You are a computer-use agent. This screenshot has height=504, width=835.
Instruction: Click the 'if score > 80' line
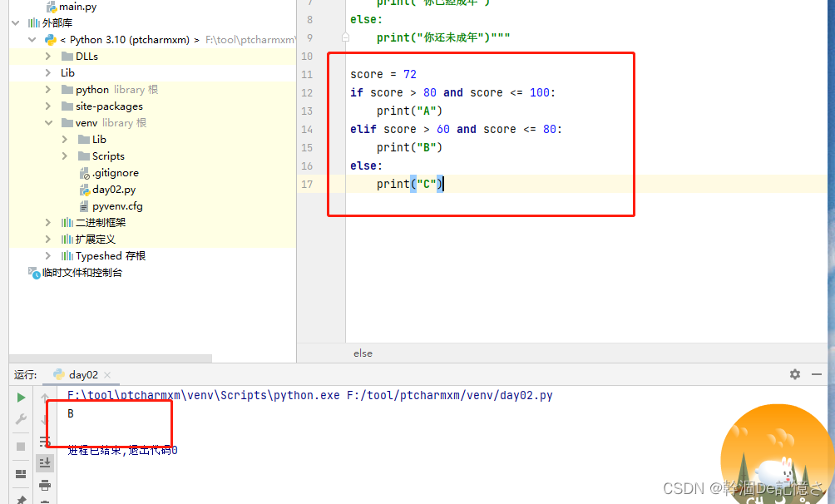point(452,92)
